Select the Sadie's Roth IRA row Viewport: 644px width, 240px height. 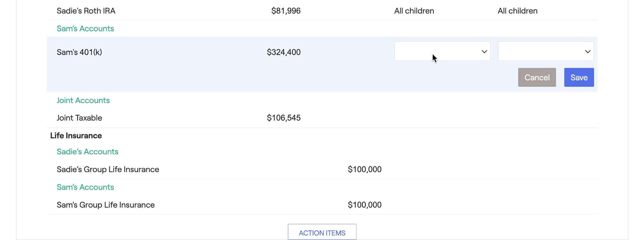click(x=86, y=11)
